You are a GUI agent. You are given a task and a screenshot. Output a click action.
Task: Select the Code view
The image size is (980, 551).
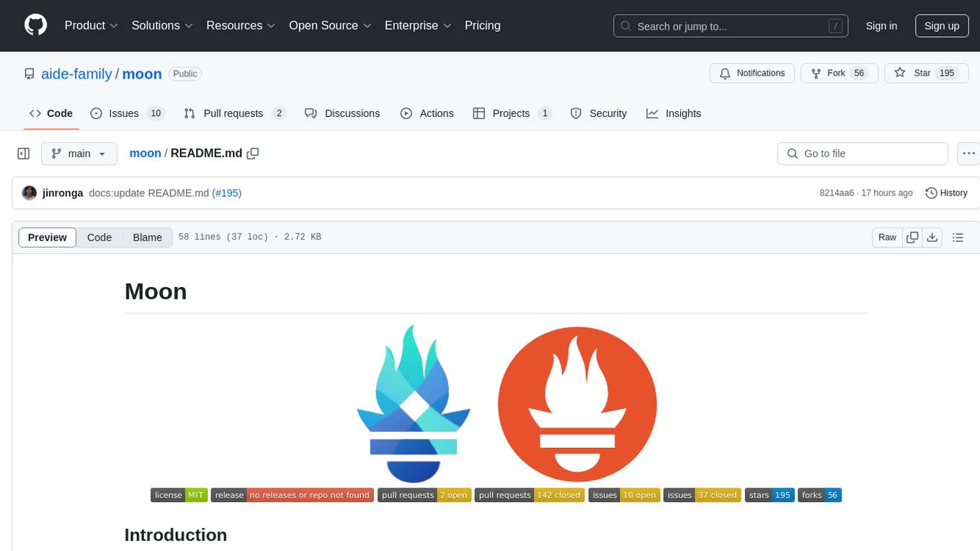coord(99,237)
